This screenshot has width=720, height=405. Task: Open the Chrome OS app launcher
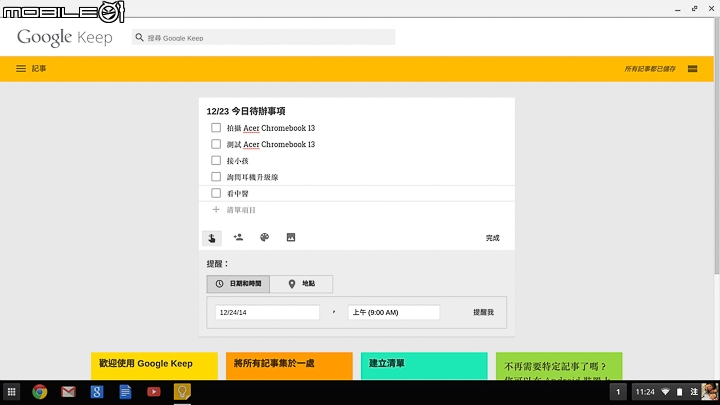pos(11,392)
